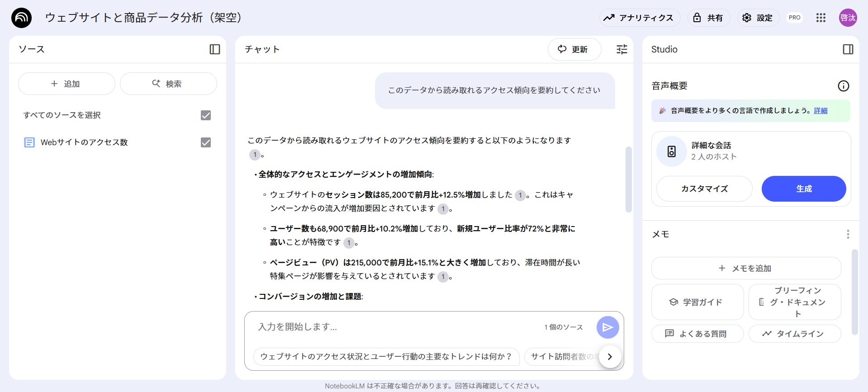This screenshot has height=392, width=868.
Task: Open the 啓汰 account avatar
Action: pyautogui.click(x=848, y=18)
